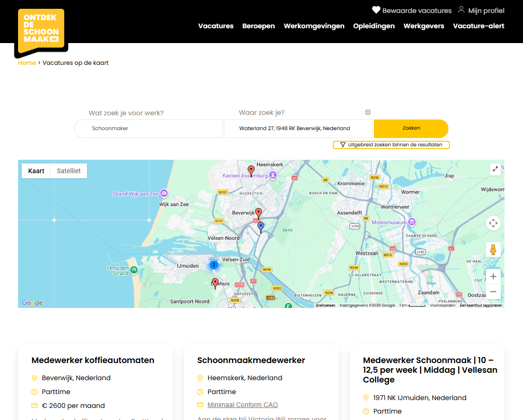523x420 pixels.
Task: Click the geolocation crosshair to detect location
Action: coord(367,112)
